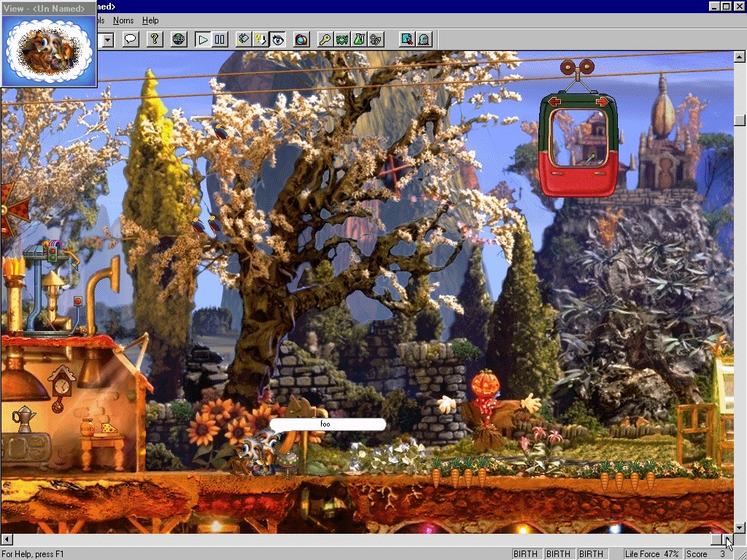This screenshot has width=747, height=560.
Task: Open the green DNA health icon
Action: [342, 39]
